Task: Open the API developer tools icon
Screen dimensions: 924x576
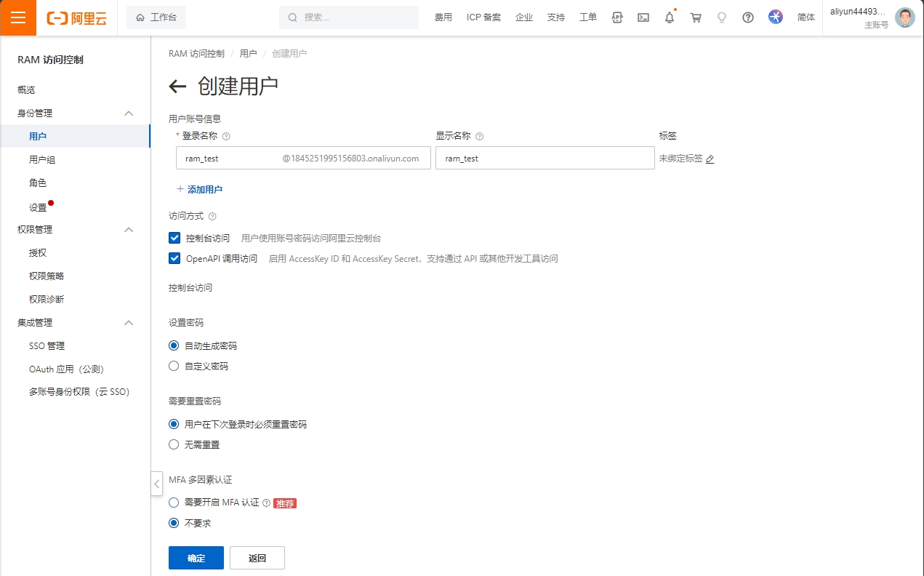Action: click(617, 17)
